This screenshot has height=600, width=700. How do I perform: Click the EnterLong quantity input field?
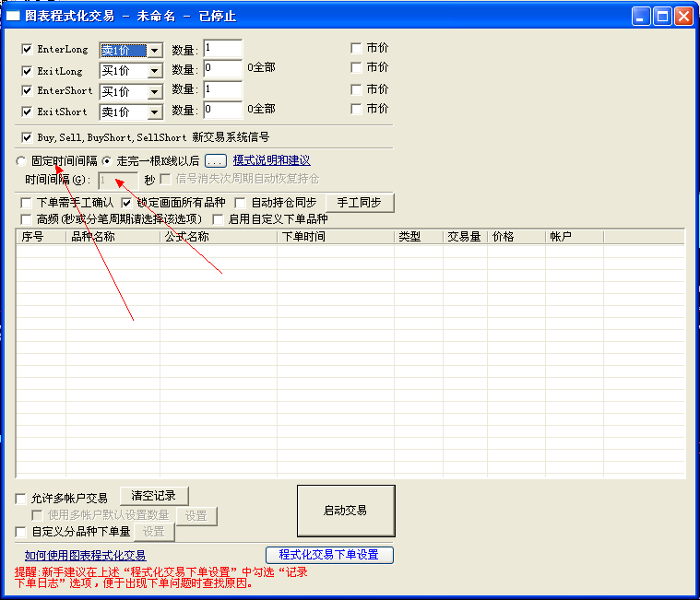[x=222, y=49]
